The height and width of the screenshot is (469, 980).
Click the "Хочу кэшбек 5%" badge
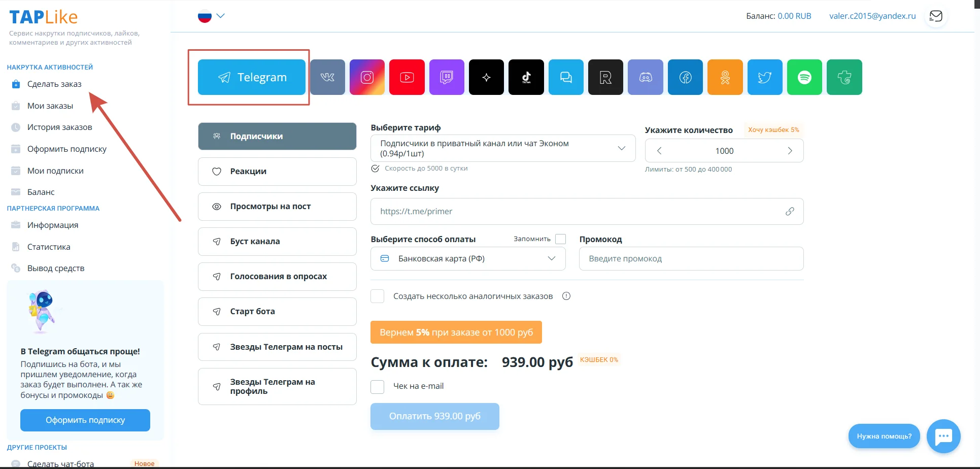coord(773,130)
